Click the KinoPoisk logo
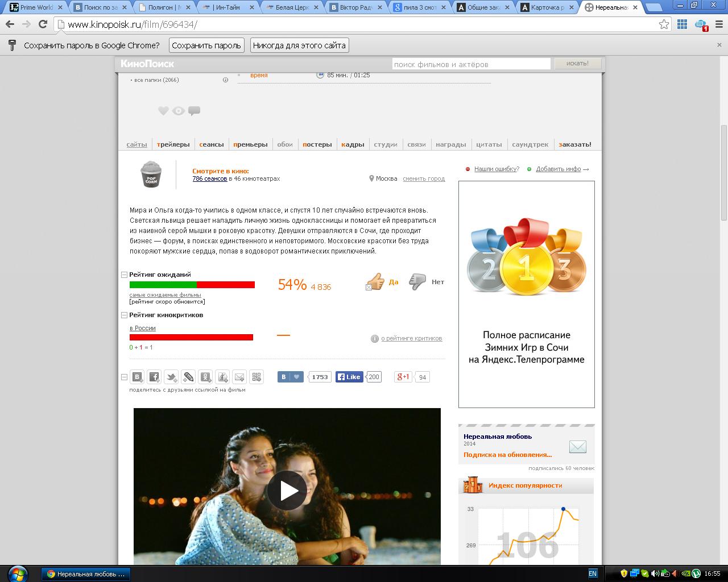Screen dimensions: 728x582 tap(147, 64)
